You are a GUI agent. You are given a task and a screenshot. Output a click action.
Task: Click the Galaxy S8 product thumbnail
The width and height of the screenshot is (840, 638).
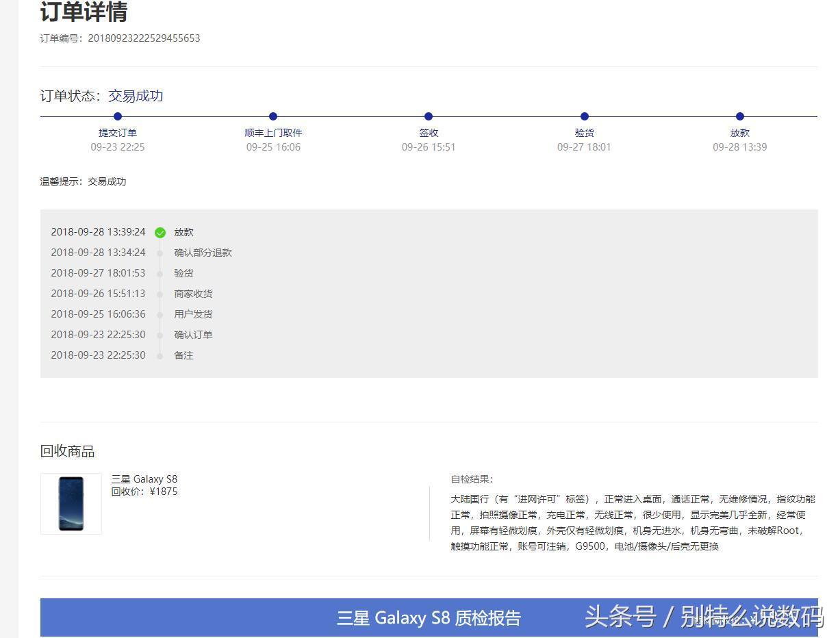(x=71, y=504)
